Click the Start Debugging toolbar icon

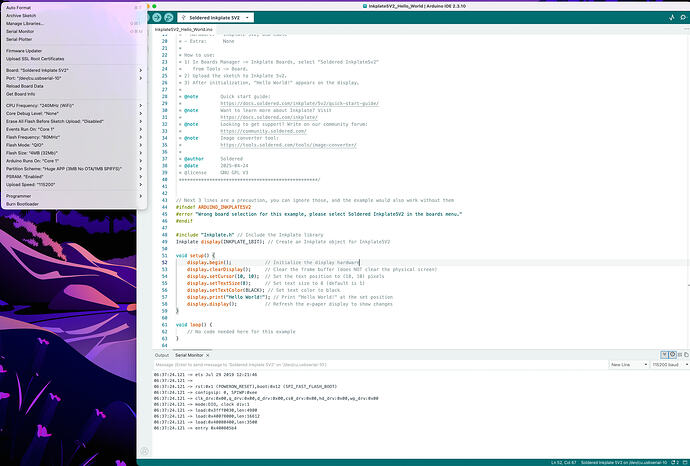(x=169, y=18)
